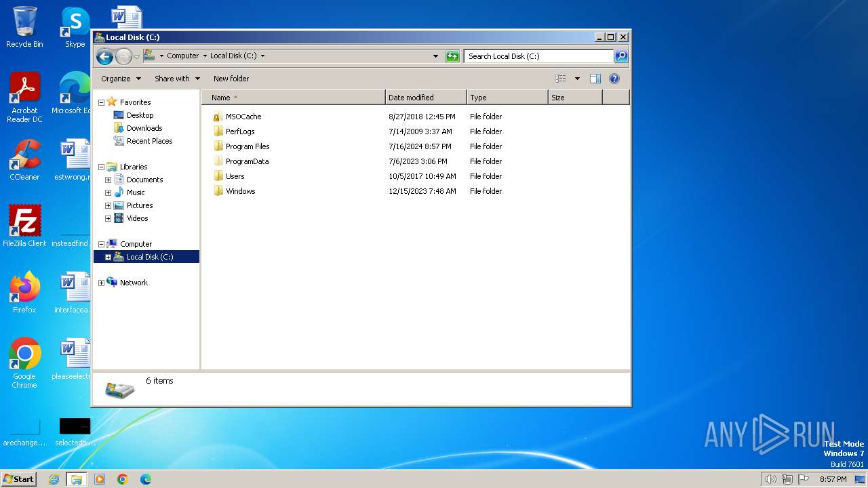The width and height of the screenshot is (868, 488).
Task: Open Windows Media Player from taskbar
Action: [100, 479]
